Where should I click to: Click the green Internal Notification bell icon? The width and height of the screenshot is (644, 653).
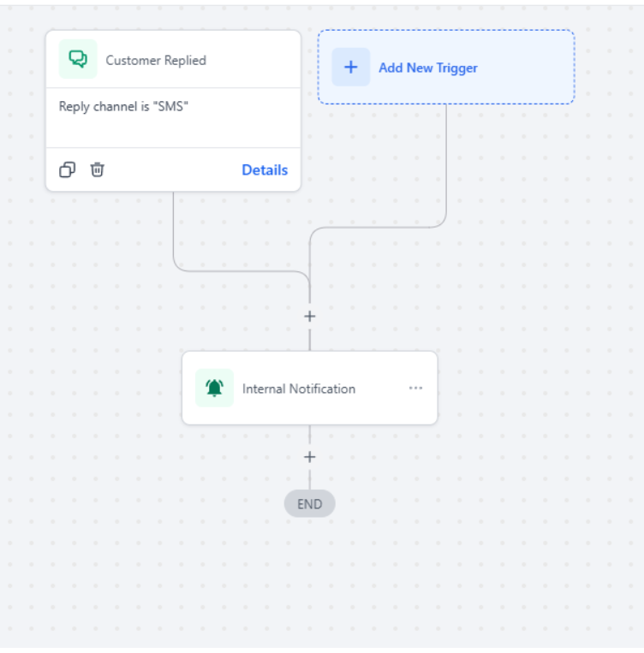coord(214,389)
